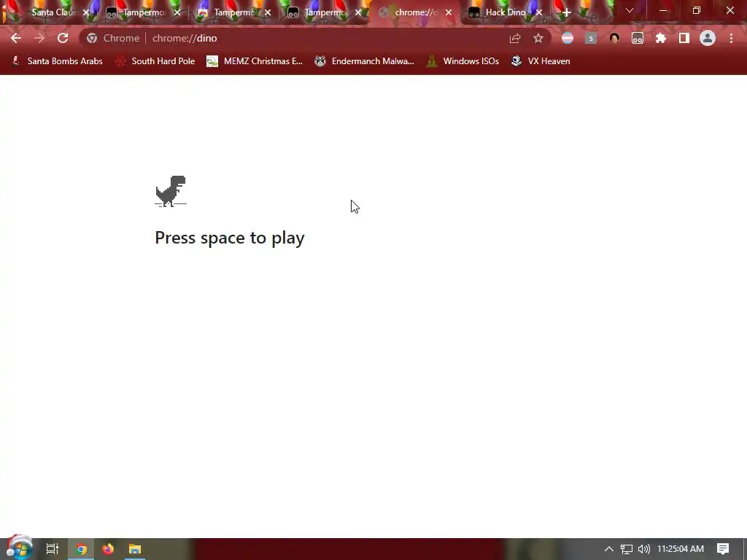The width and height of the screenshot is (747, 560).
Task: Bookmark this page with the star icon
Action: (538, 38)
